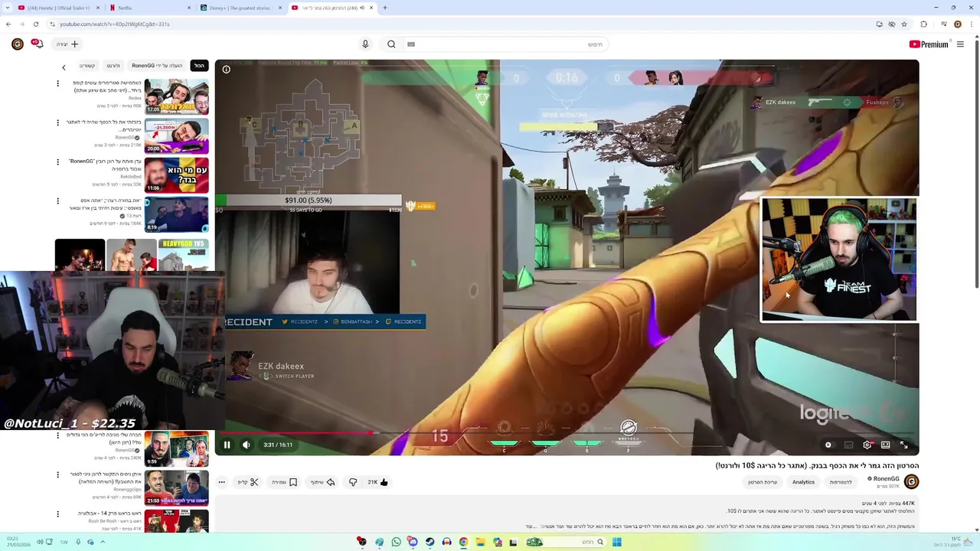Open the player settings gear
Image resolution: width=980 pixels, height=551 pixels.
[867, 445]
